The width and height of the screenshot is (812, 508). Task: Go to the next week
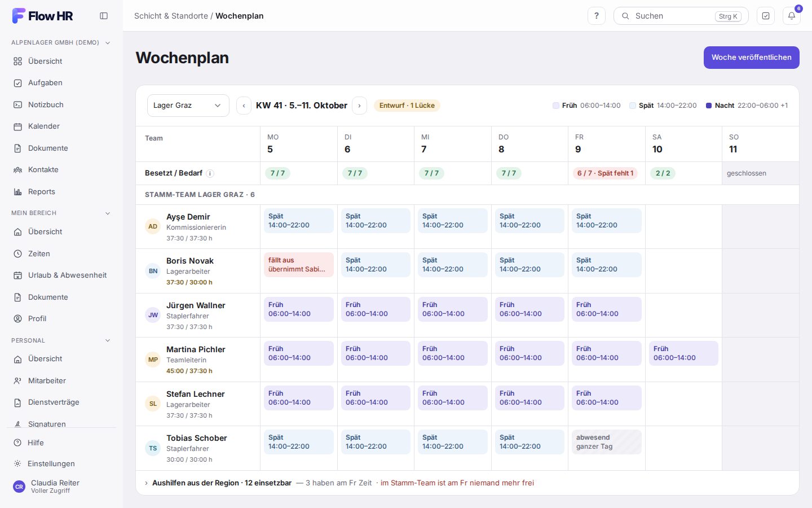tap(359, 106)
